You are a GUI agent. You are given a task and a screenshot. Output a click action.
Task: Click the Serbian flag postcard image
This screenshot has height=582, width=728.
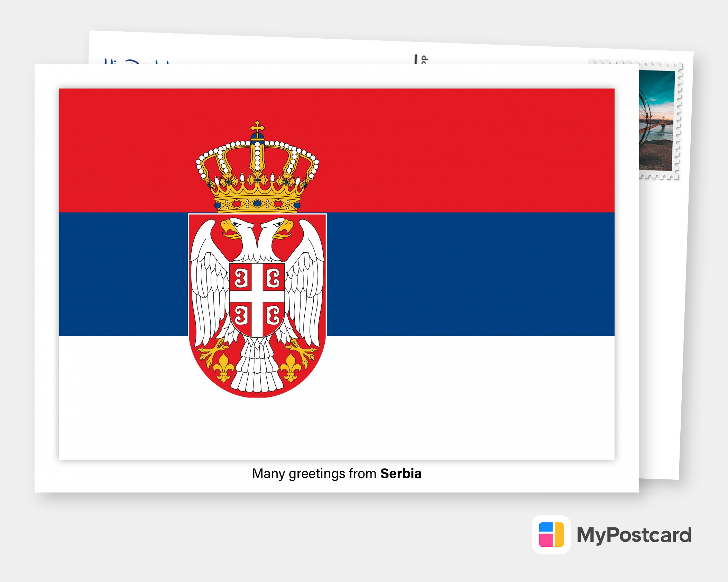click(x=337, y=274)
